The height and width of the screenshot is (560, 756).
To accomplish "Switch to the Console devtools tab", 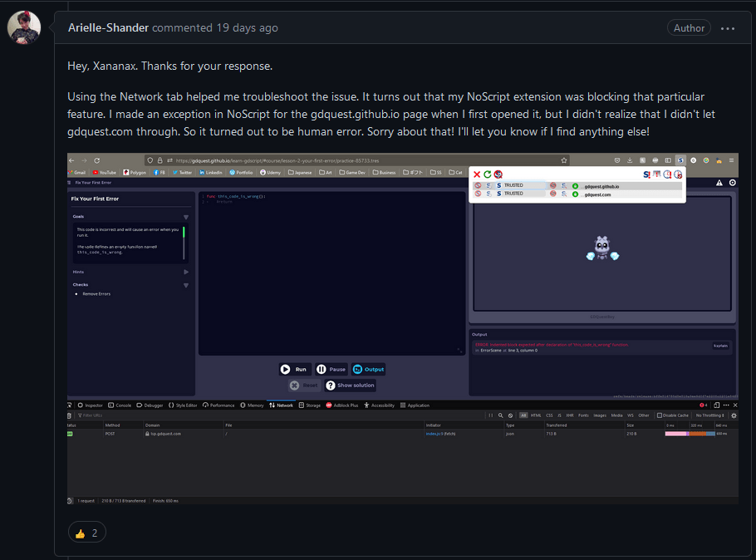I will (120, 405).
